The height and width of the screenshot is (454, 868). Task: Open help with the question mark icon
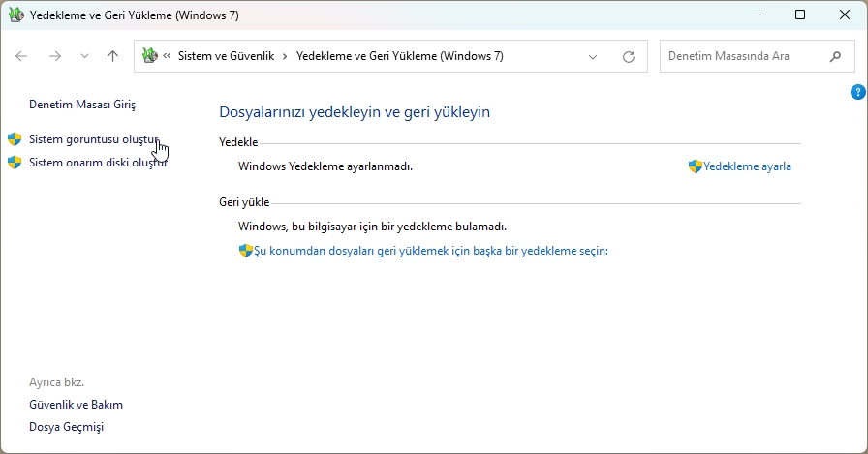coord(857,92)
